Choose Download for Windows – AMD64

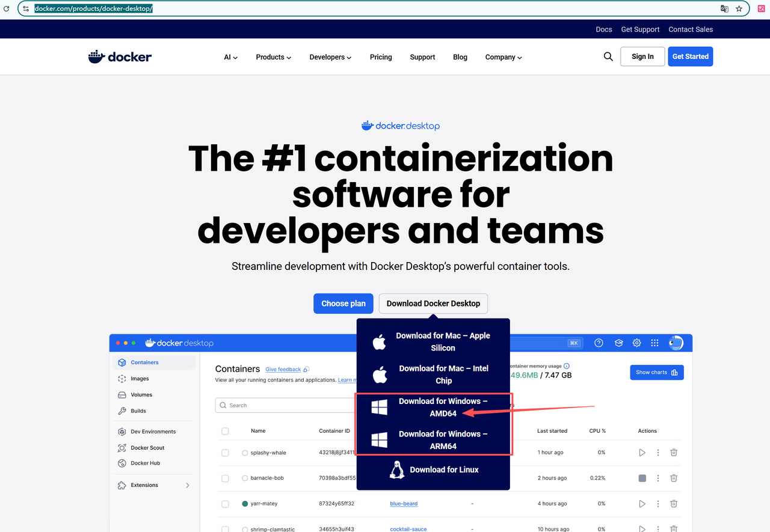[433, 408]
